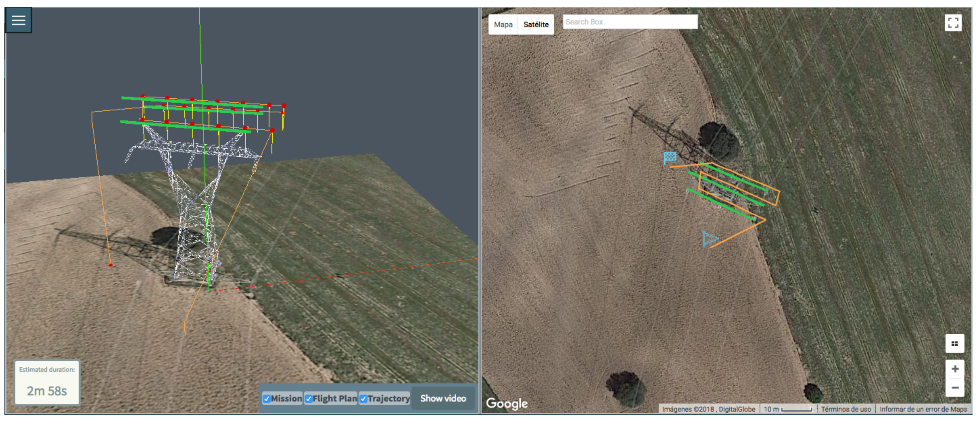The height and width of the screenshot is (421, 980).
Task: Click the Google logo
Action: [x=506, y=403]
